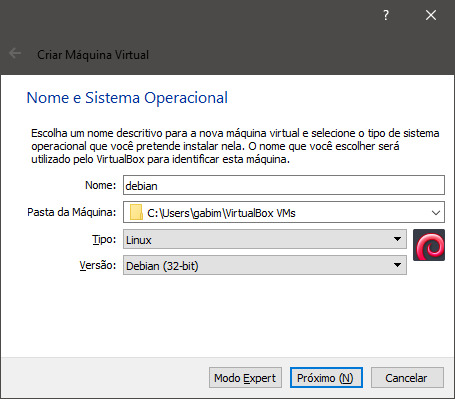The height and width of the screenshot is (399, 455).
Task: Close the Criar Máquina Virtual dialog
Action: (x=431, y=15)
